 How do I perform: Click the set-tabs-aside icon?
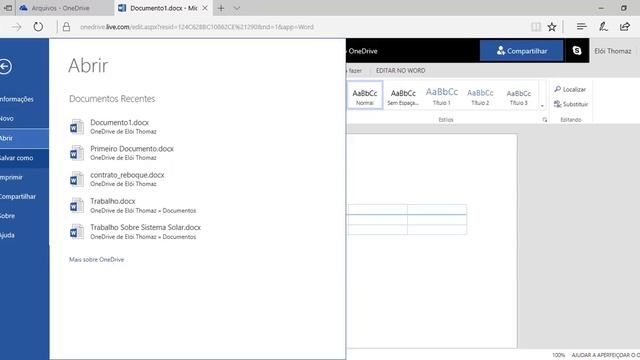click(x=8, y=8)
